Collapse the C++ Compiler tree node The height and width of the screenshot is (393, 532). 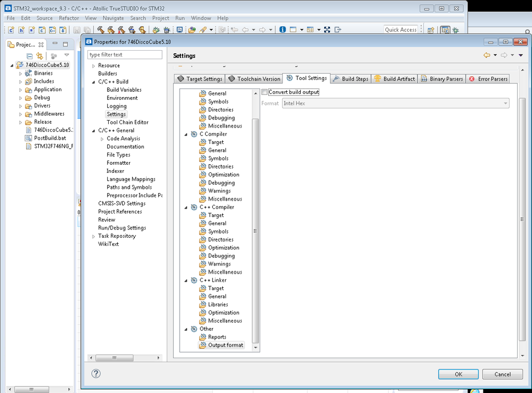click(x=186, y=207)
